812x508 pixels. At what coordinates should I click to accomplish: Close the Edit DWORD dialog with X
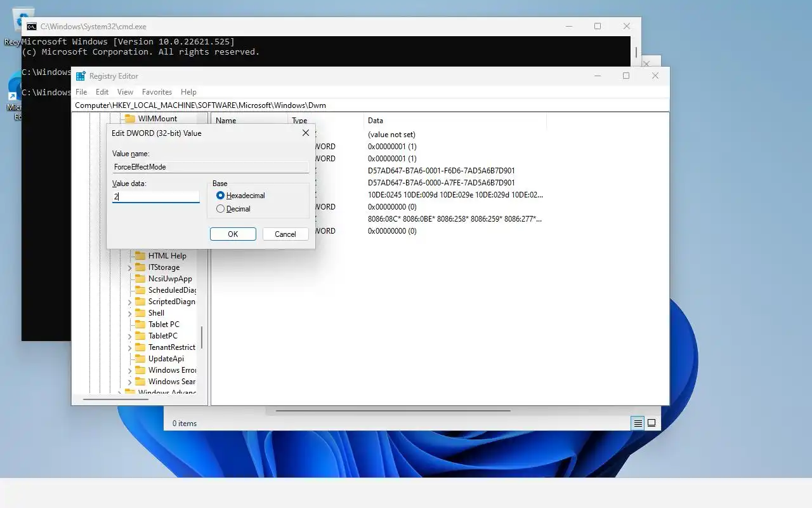coord(305,133)
